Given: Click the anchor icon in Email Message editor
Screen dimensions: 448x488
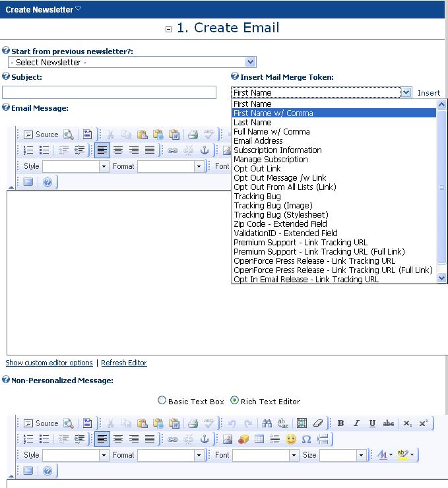Looking at the screenshot, I should click(x=205, y=150).
